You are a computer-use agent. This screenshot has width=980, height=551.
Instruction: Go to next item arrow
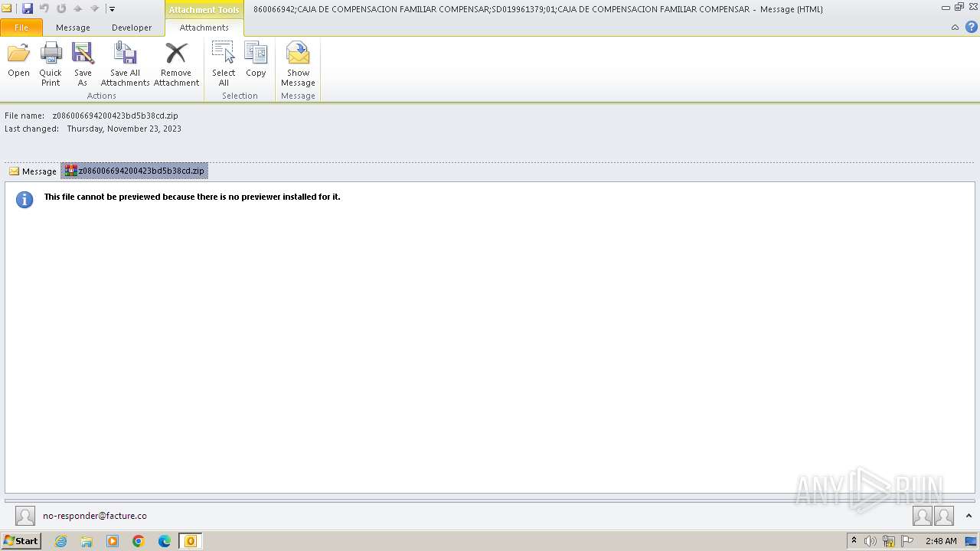coord(94,8)
